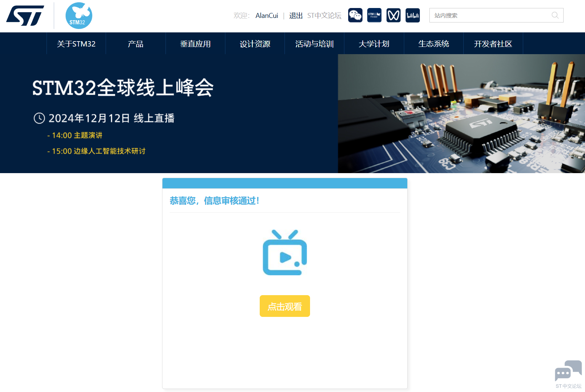Click the TV play icon
This screenshot has width=585, height=392.
(285, 252)
